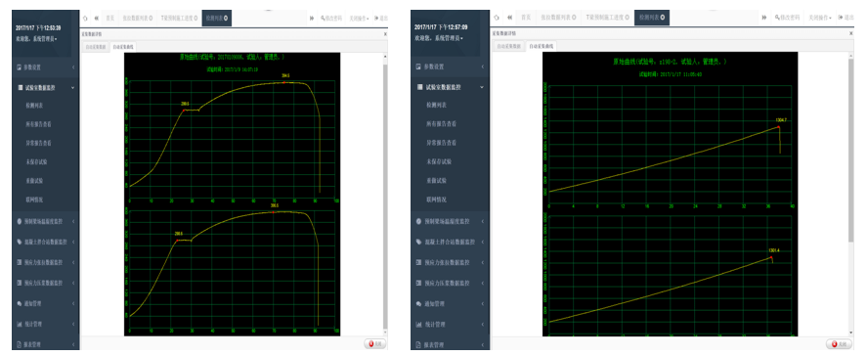Image resolution: width=868 pixels, height=356 pixels.
Task: Open 关闭操作 dropdown in 12:57:09 window
Action: 820,18
